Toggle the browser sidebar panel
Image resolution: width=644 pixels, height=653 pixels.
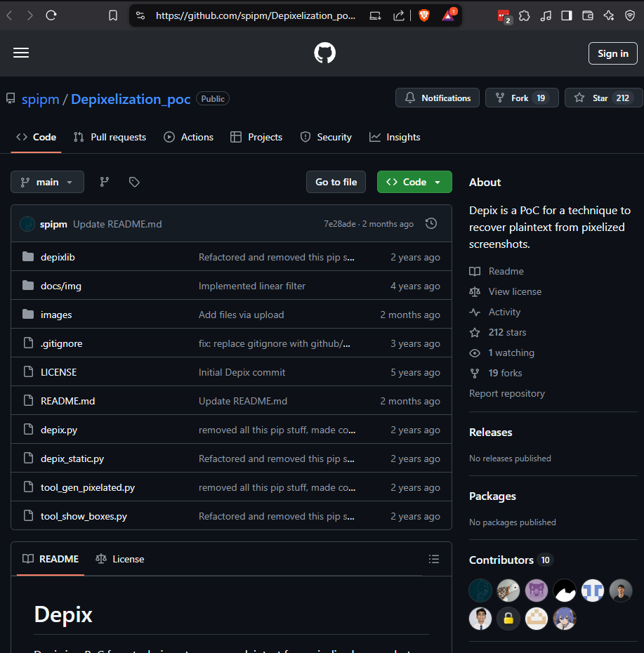tap(567, 15)
